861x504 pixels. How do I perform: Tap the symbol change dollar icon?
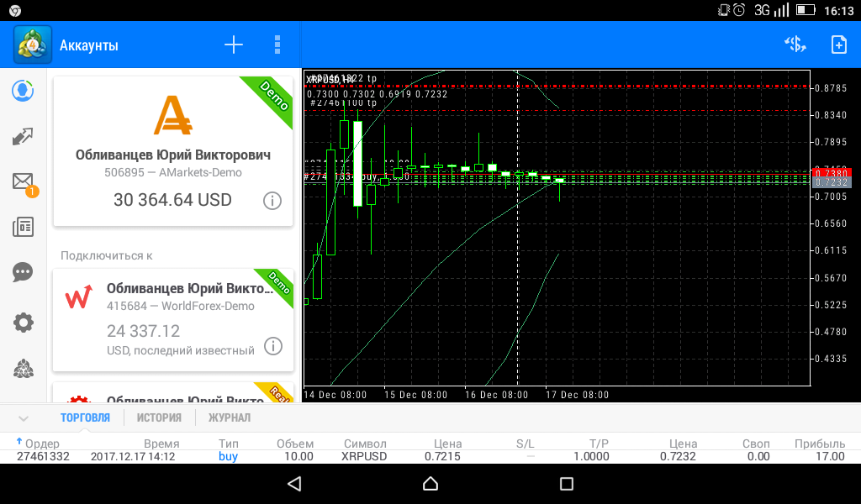point(795,45)
